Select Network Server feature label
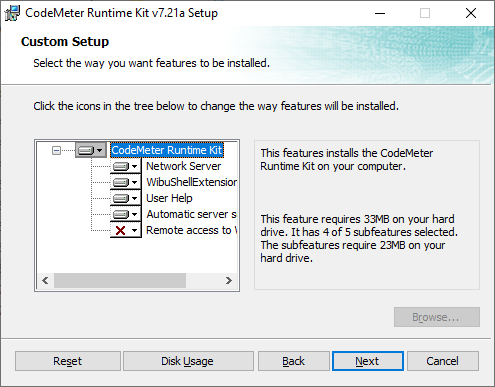This screenshot has height=387, width=495. point(183,166)
